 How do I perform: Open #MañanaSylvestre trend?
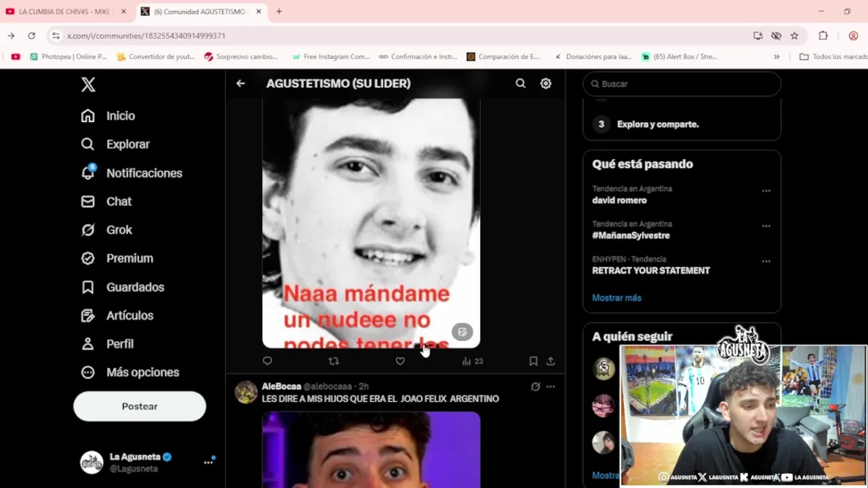(x=631, y=235)
